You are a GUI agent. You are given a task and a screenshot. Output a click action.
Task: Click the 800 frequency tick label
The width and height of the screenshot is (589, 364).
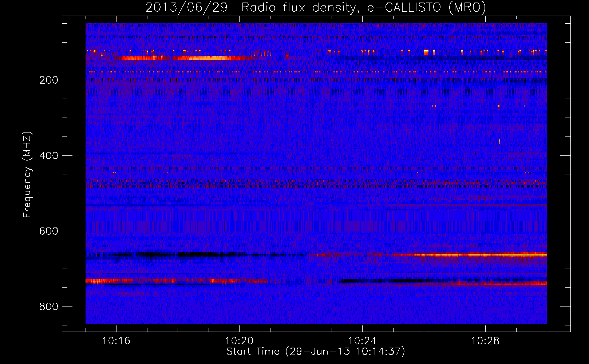coord(49,306)
